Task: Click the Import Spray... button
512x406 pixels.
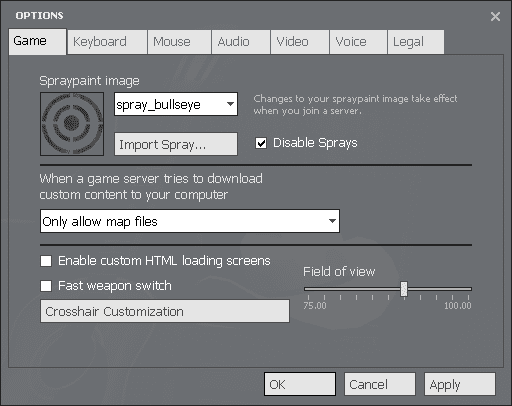Action: coord(176,144)
